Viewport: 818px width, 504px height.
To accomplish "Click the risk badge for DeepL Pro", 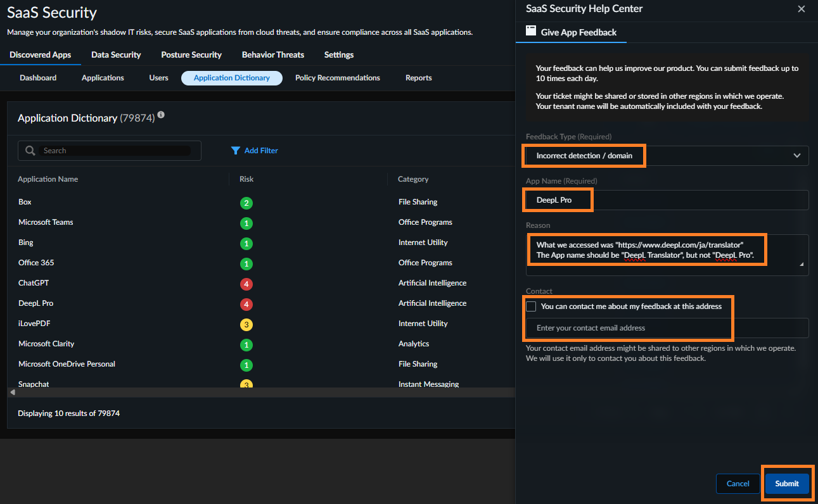I will tap(246, 305).
